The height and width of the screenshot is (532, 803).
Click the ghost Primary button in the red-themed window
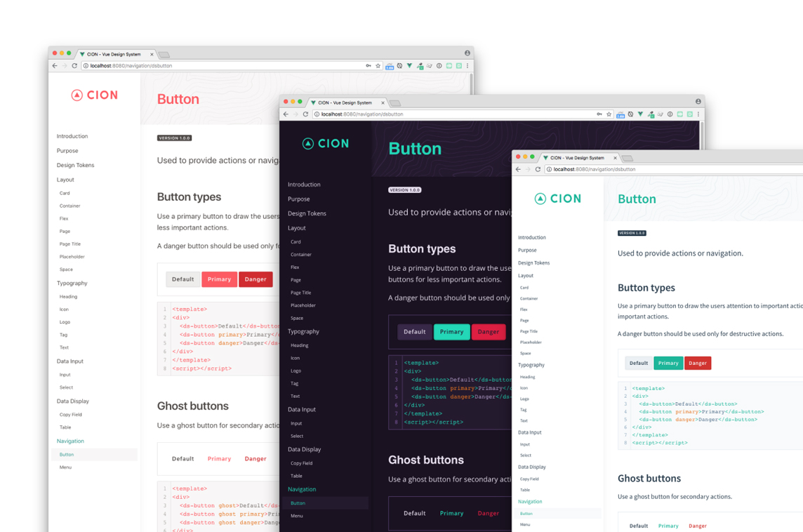point(219,459)
